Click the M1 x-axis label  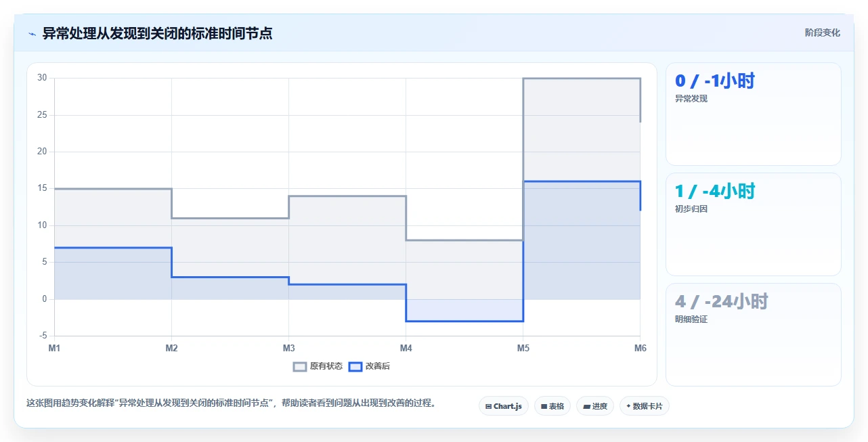54,349
